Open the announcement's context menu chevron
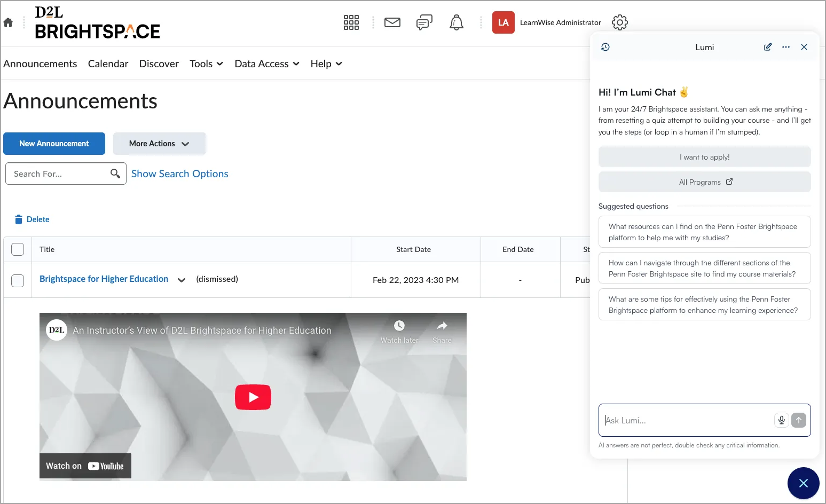 (182, 280)
